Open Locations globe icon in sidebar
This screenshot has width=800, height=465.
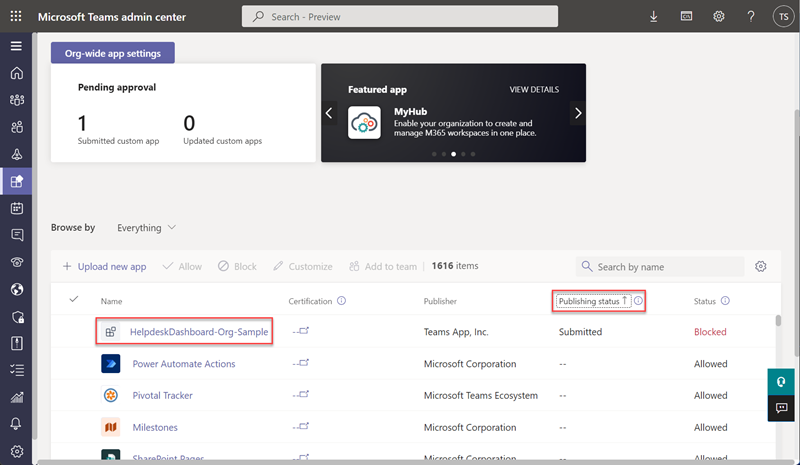point(17,289)
